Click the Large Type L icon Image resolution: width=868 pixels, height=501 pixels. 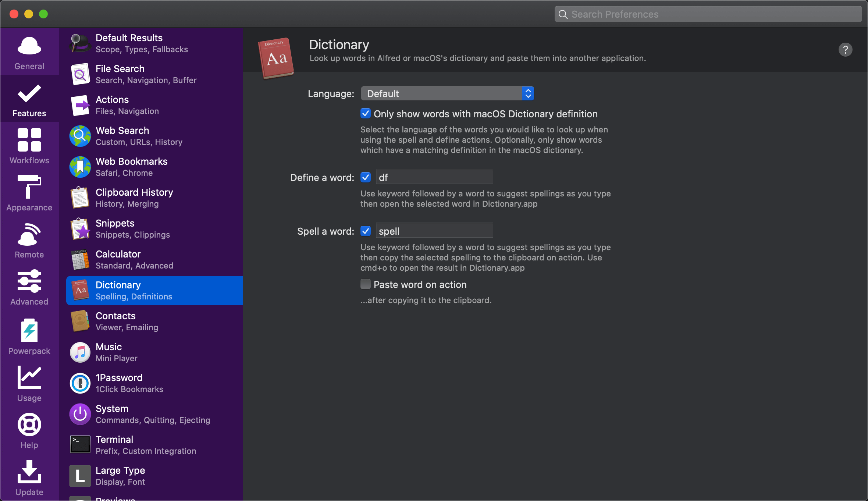click(80, 476)
